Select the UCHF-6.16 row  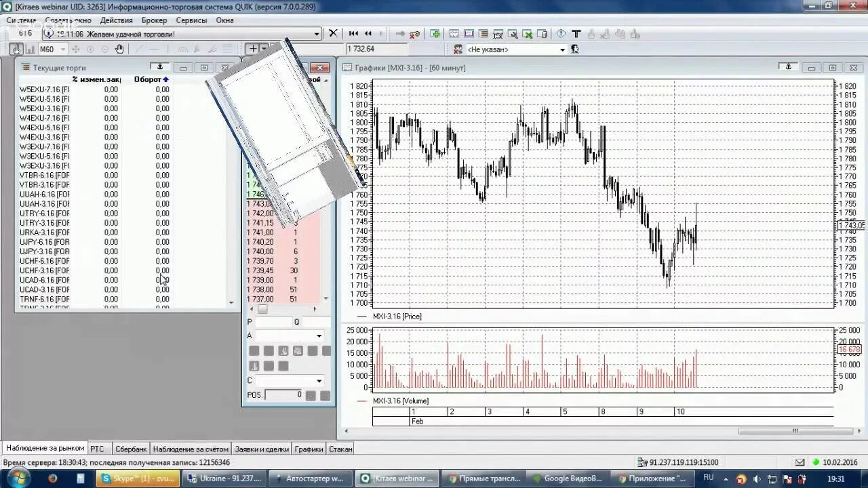pyautogui.click(x=95, y=260)
